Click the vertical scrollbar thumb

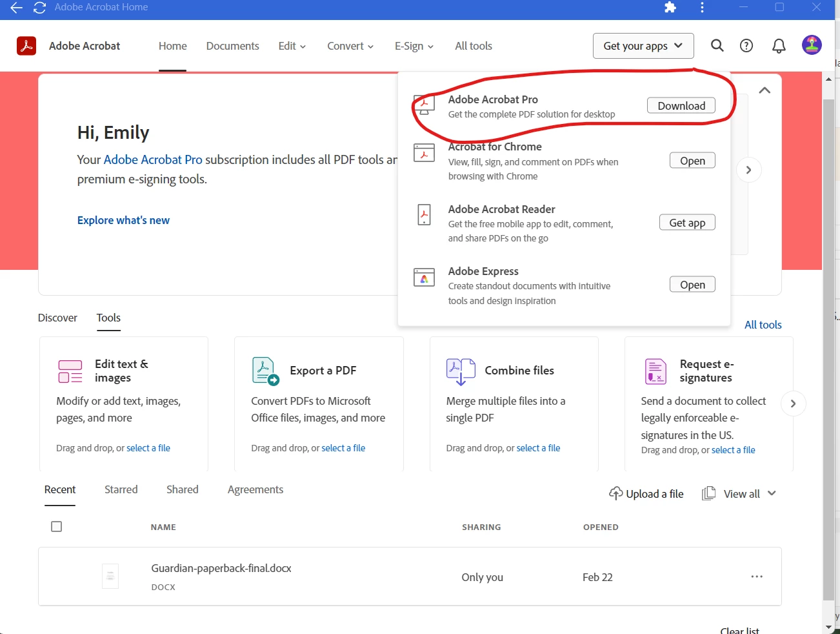[828, 349]
